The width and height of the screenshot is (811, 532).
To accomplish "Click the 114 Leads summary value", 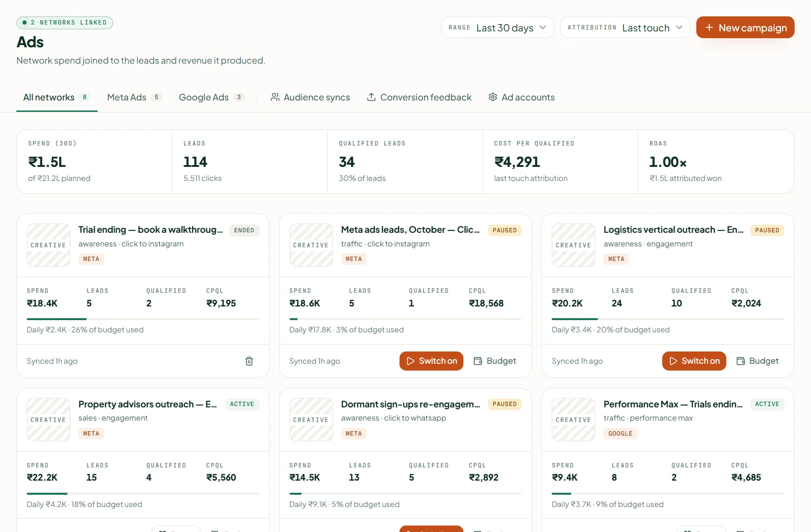I will (x=195, y=162).
